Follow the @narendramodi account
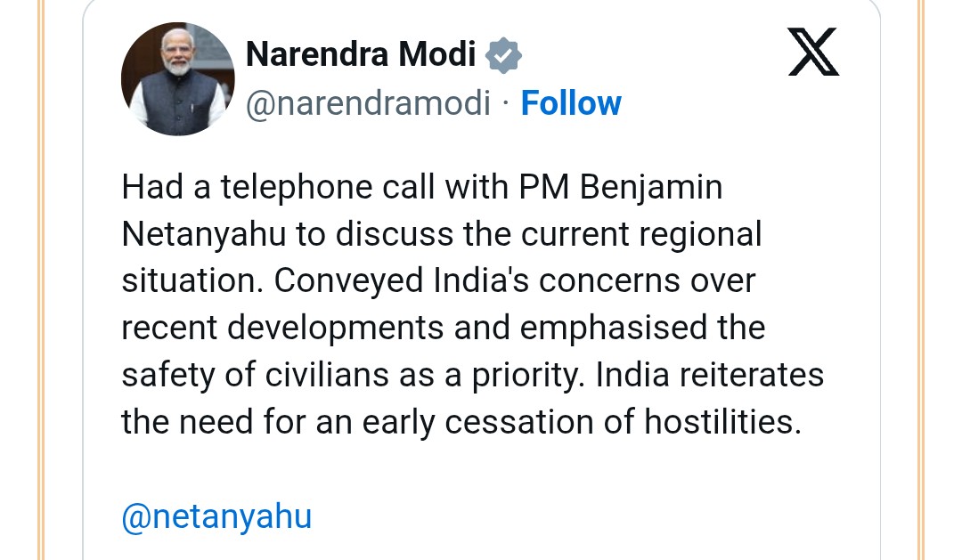 [571, 102]
